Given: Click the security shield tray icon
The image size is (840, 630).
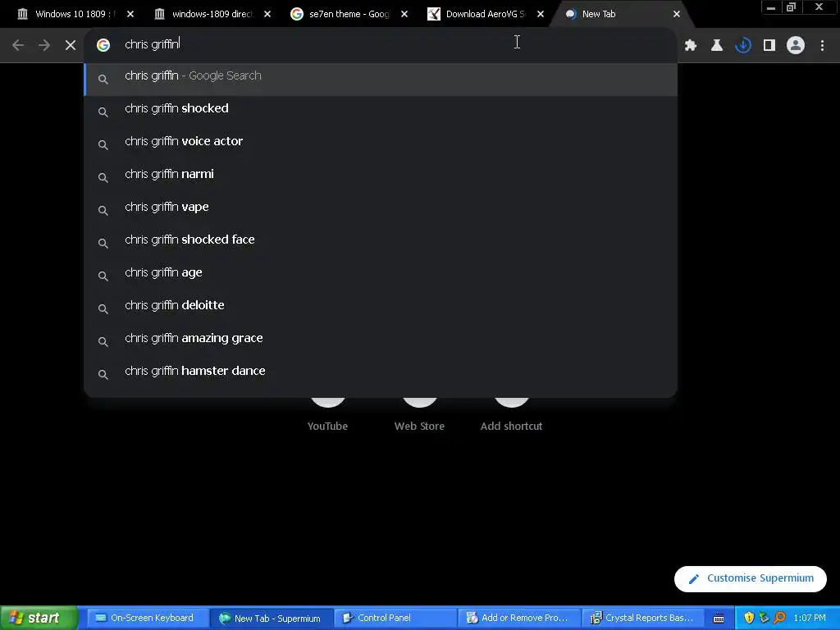Looking at the screenshot, I should pyautogui.click(x=749, y=619).
